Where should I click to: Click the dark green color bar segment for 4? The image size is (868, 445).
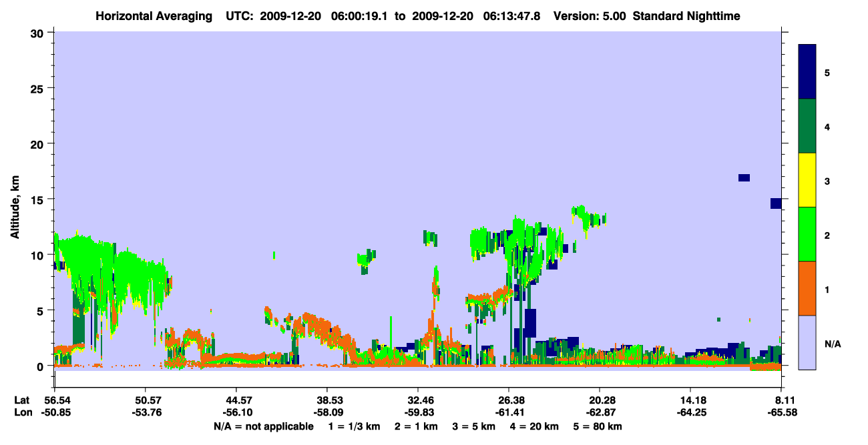pos(807,126)
